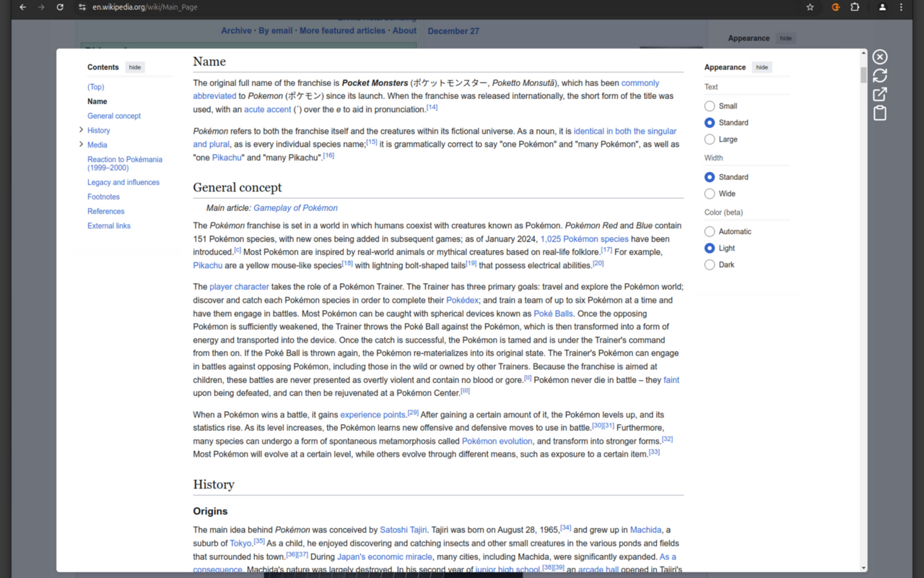924x578 pixels.
Task: Click the preview's vertical scrollbar thumb
Action: point(863,76)
